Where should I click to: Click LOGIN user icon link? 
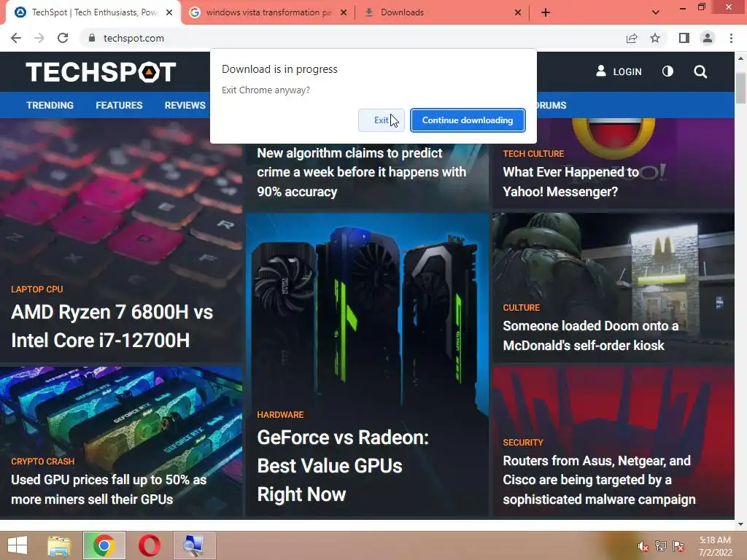click(x=619, y=71)
